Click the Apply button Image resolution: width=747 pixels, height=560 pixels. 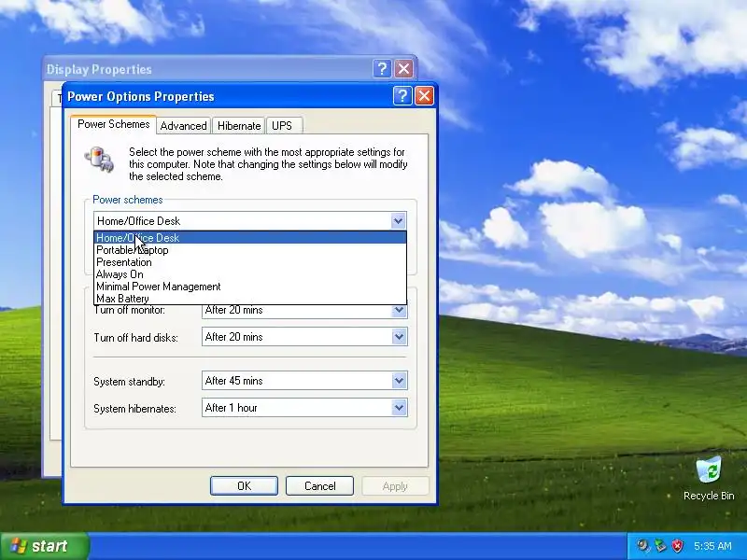pyautogui.click(x=395, y=485)
